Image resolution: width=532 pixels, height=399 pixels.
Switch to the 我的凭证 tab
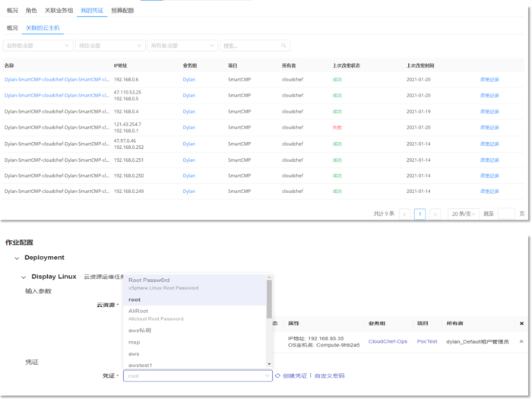pos(92,11)
